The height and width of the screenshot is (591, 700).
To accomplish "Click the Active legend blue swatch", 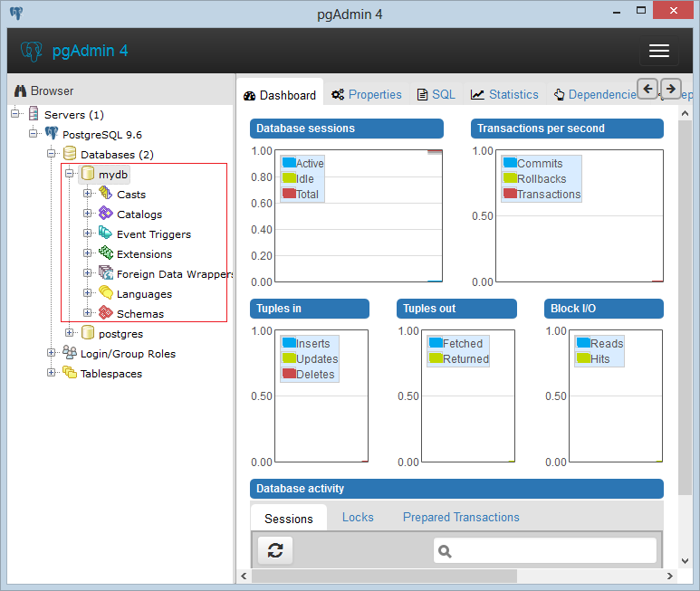I will point(289,162).
